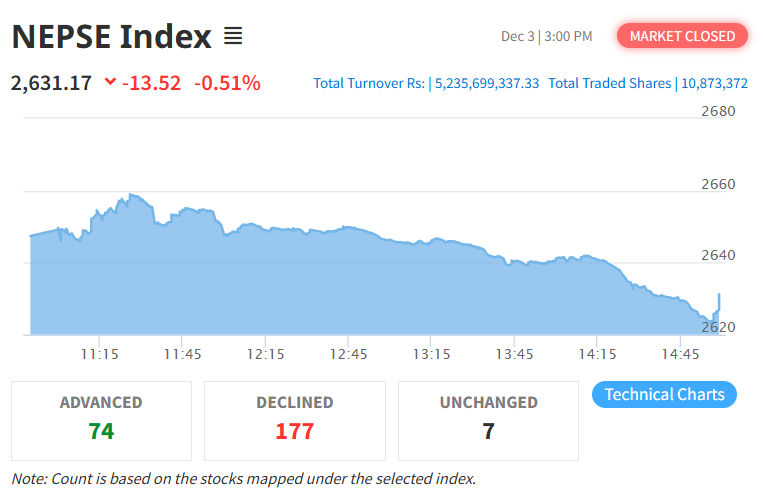Click the red down-arrow change indicator
Viewport: 764px width, 501px height.
click(110, 83)
